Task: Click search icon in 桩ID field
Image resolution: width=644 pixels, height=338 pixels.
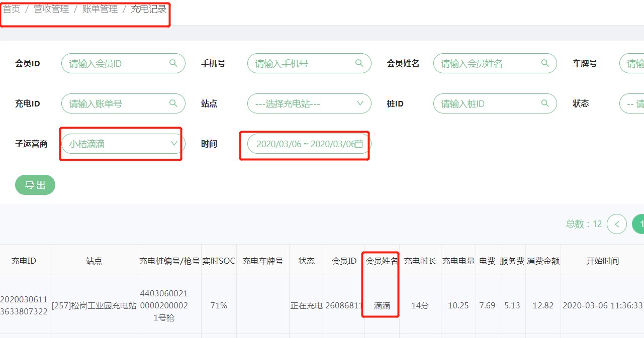Action: [x=545, y=103]
